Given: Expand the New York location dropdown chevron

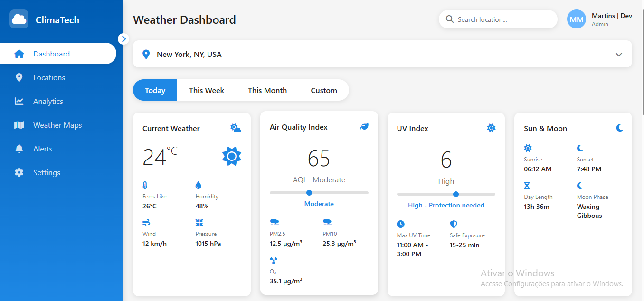Looking at the screenshot, I should (x=619, y=55).
